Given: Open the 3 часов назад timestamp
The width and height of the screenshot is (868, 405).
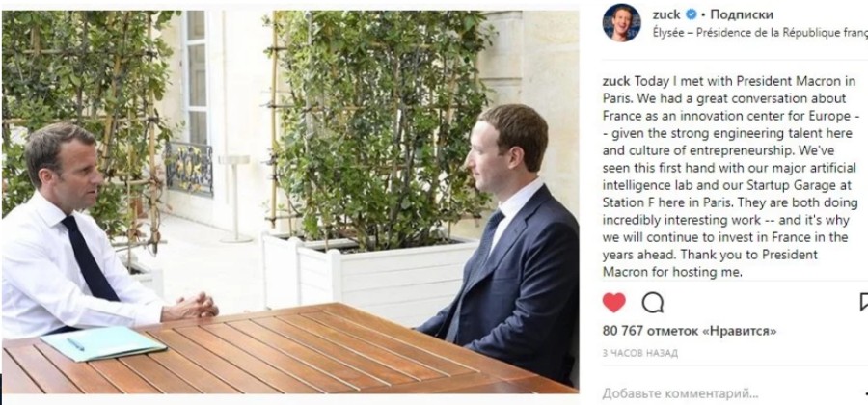Looking at the screenshot, I should click(640, 353).
